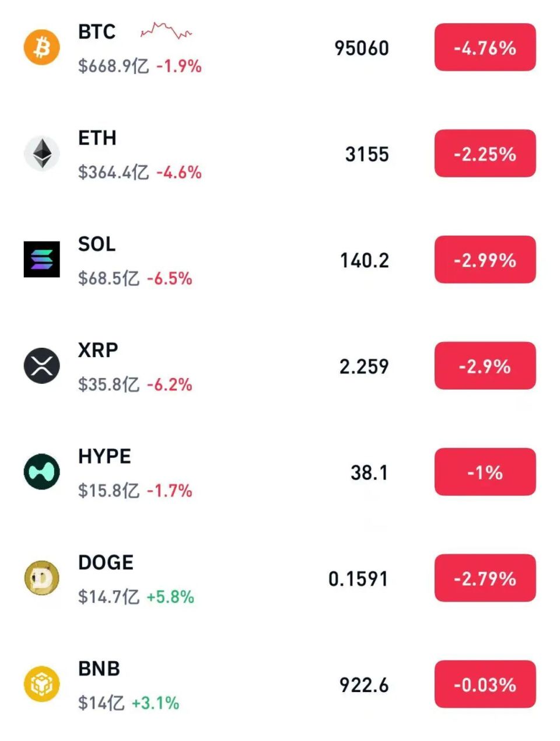Screen dimensions: 560x741
Task: Select the SOL price 140.2
Action: (364, 260)
